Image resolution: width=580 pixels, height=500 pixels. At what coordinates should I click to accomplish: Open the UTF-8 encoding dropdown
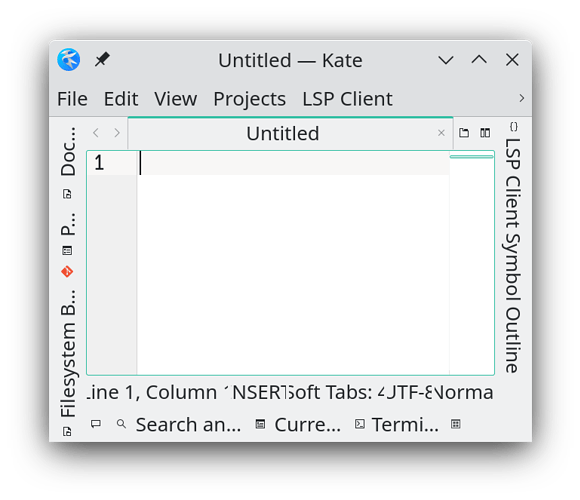coord(408,392)
